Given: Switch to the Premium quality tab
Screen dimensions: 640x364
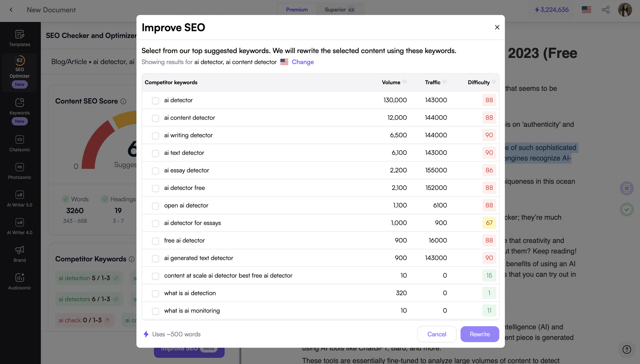Looking at the screenshot, I should click(x=297, y=10).
